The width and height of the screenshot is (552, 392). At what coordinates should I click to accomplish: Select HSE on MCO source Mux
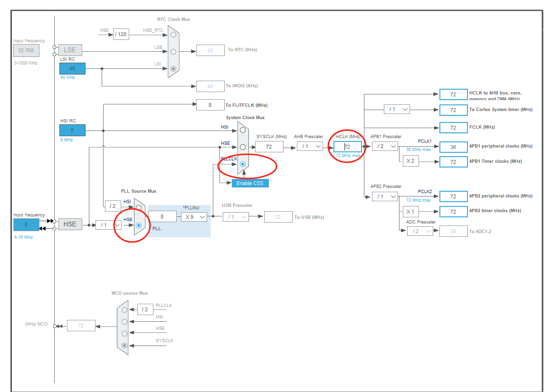(x=124, y=333)
